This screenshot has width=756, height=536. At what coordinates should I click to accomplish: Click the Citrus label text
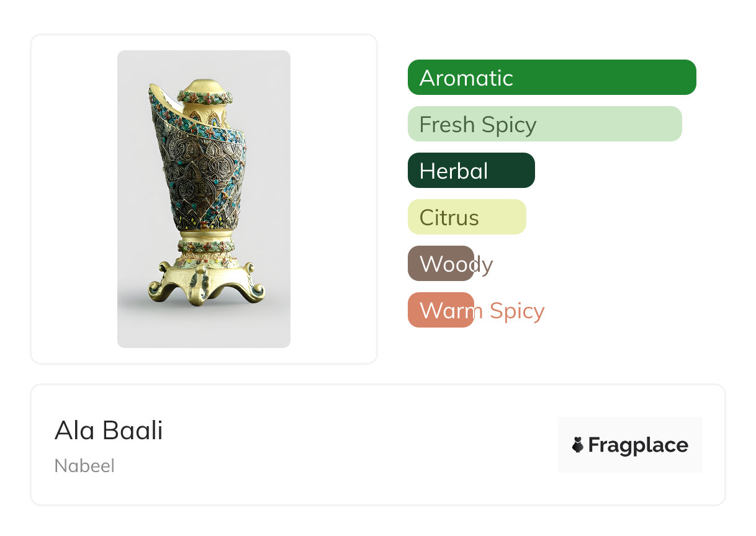[449, 218]
